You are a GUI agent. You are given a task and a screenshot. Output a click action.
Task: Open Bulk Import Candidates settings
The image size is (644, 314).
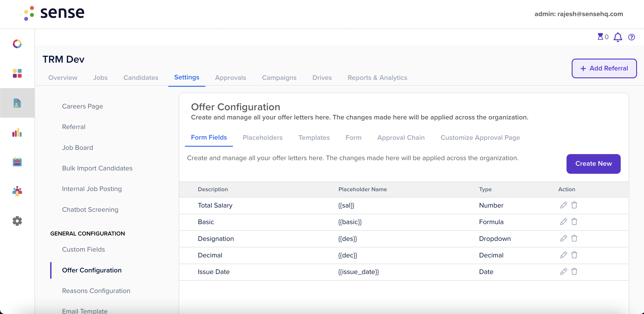(97, 168)
